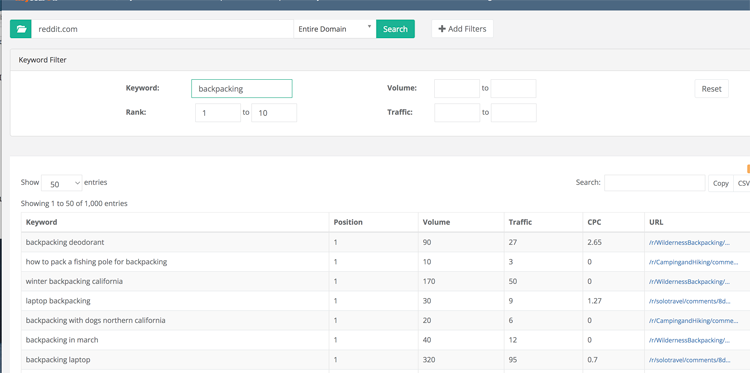Select 'how to pack a fishing pole for backpacking'
750x373 pixels.
(x=97, y=262)
